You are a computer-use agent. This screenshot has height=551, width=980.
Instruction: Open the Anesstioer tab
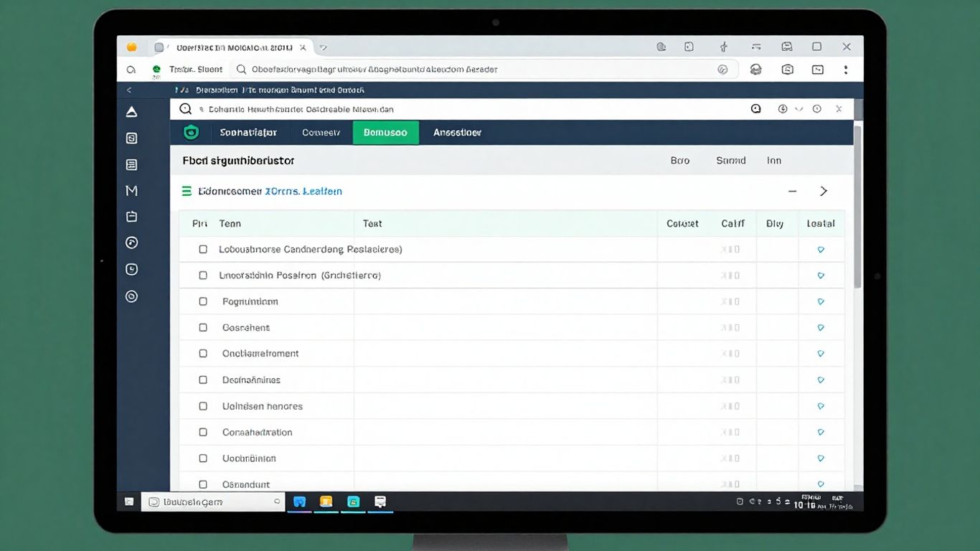point(457,133)
